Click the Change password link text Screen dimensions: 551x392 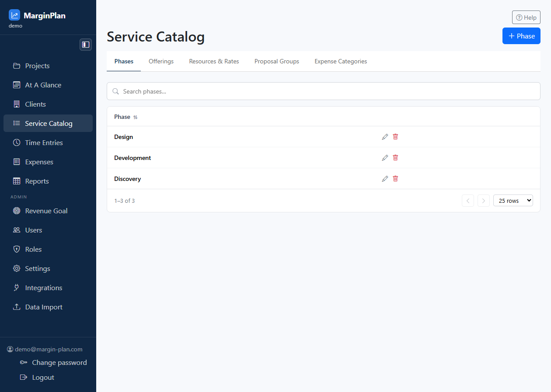[59, 362]
